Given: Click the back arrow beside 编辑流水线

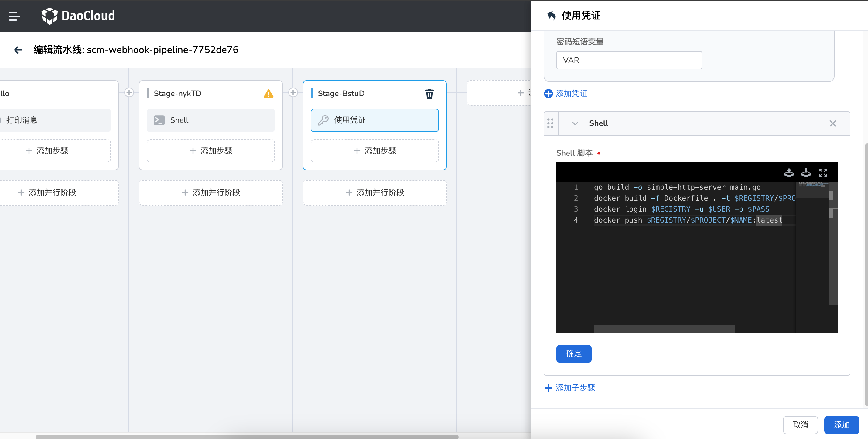Looking at the screenshot, I should coord(18,50).
